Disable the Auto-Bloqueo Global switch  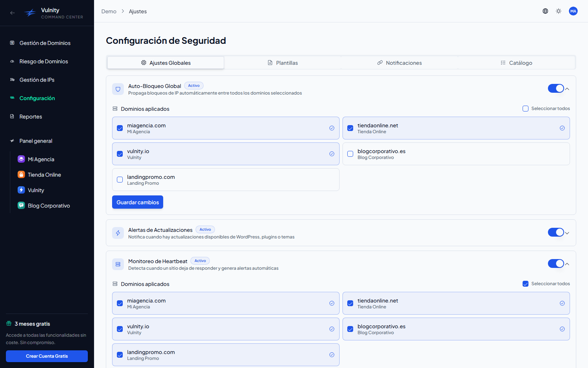556,88
